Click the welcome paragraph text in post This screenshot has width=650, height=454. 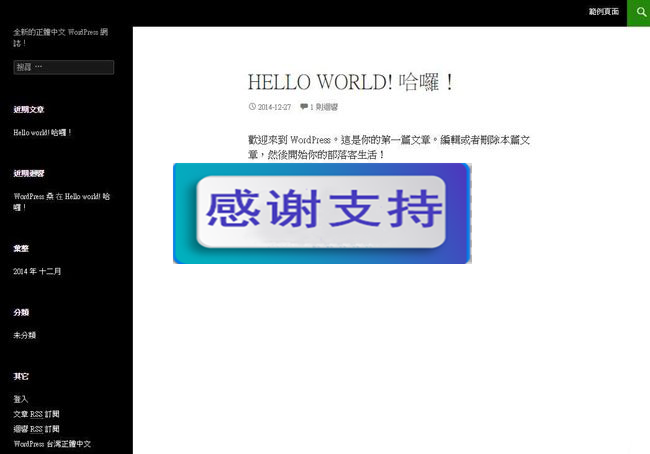pyautogui.click(x=389, y=147)
